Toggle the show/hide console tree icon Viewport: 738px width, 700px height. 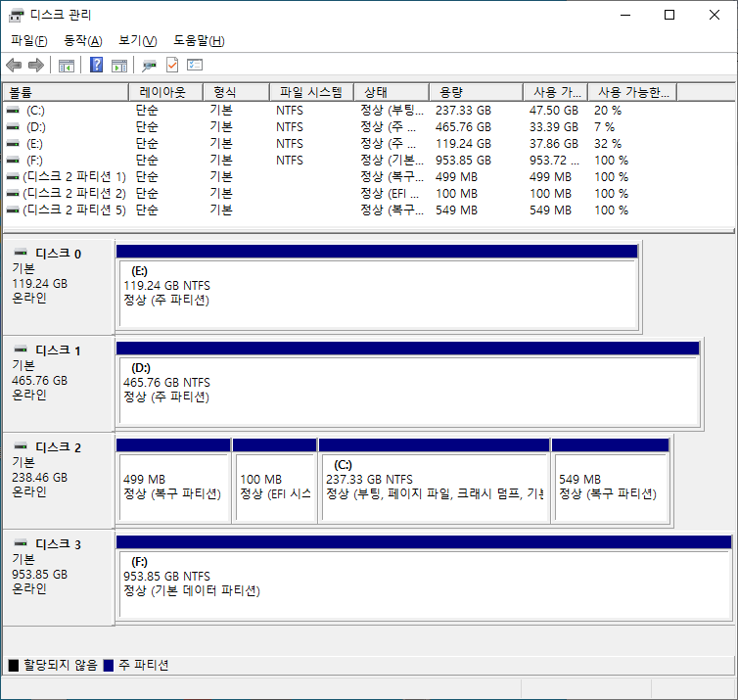pos(67,66)
